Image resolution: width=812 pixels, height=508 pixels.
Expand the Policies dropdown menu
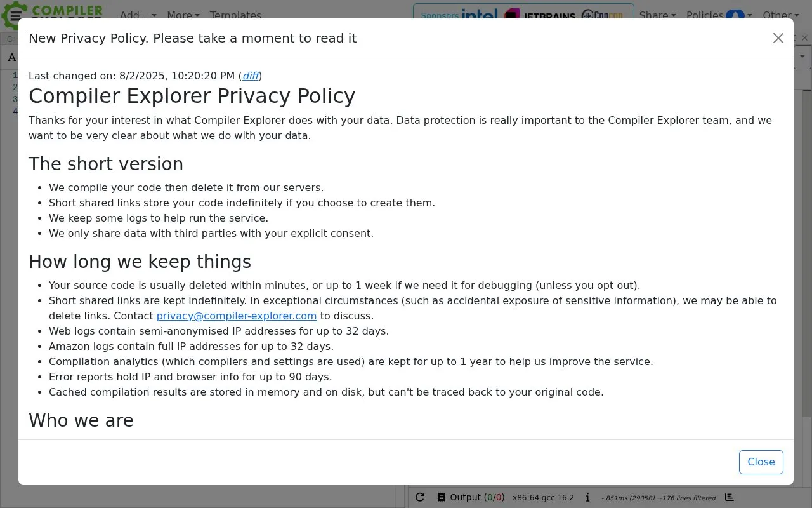coord(719,15)
